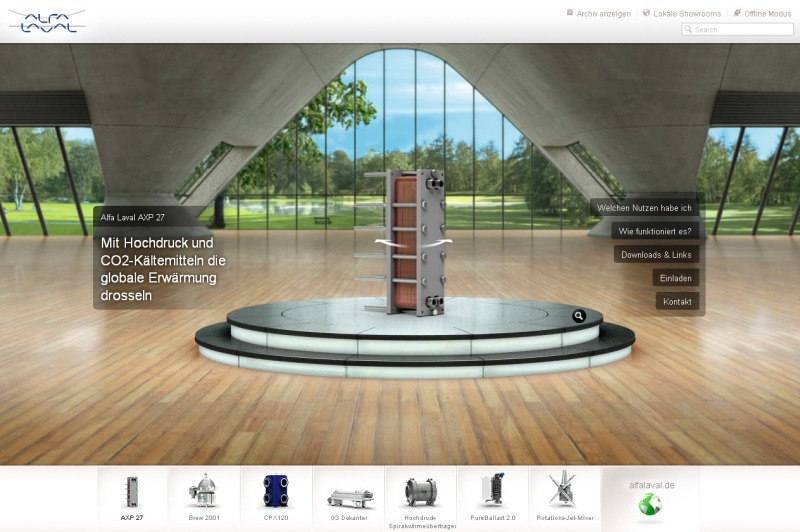Select the Hochdruck-Spiralwärmeübertrager thumbnail

tap(421, 492)
